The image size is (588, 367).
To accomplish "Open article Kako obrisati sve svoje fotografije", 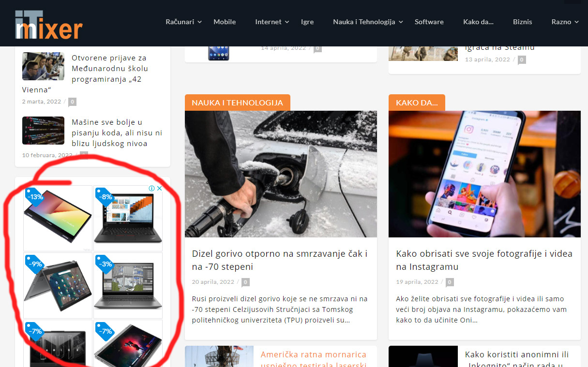I will 484,260.
